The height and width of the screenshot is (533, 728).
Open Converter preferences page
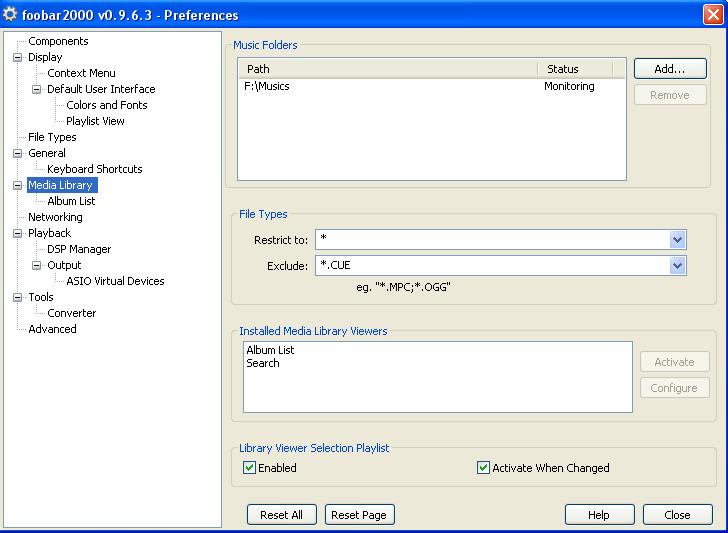pyautogui.click(x=72, y=313)
